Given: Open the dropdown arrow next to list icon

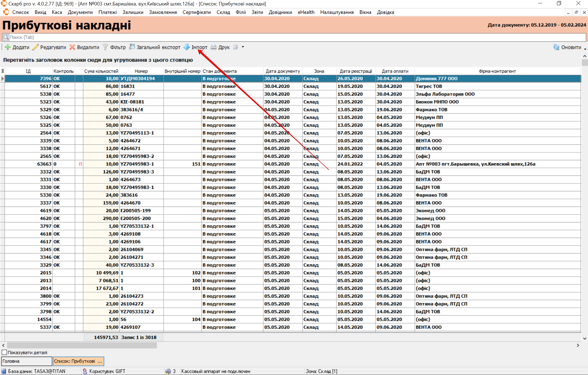Looking at the screenshot, I should 243,47.
